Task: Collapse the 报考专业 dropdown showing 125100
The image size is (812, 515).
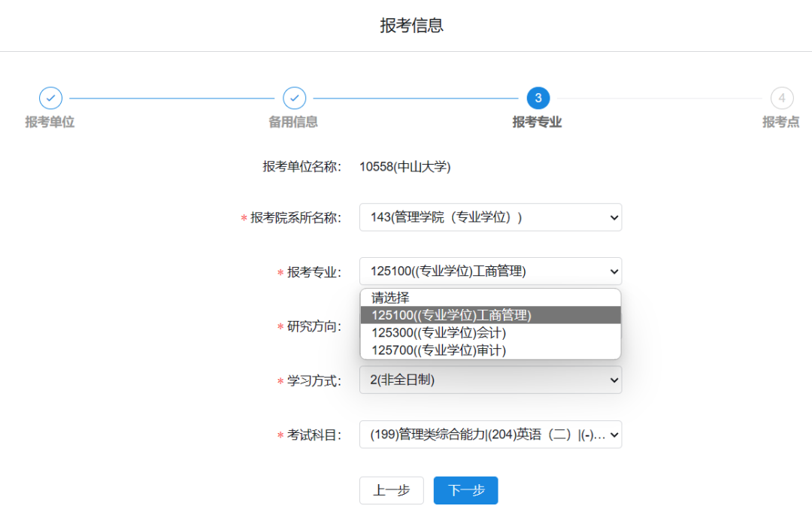Action: coord(490,271)
